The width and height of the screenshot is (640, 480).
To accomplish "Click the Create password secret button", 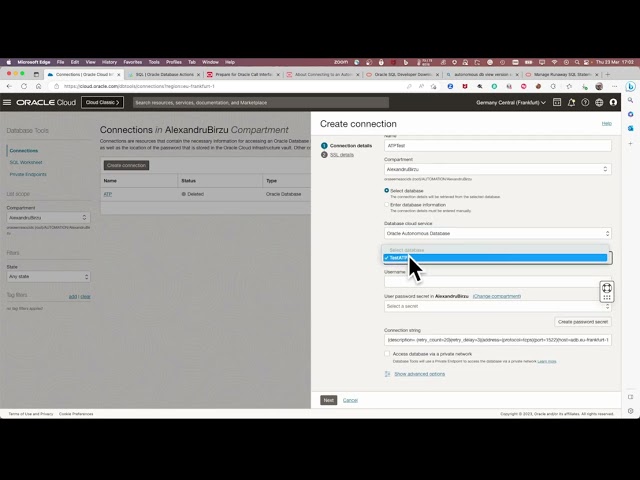I will (582, 322).
